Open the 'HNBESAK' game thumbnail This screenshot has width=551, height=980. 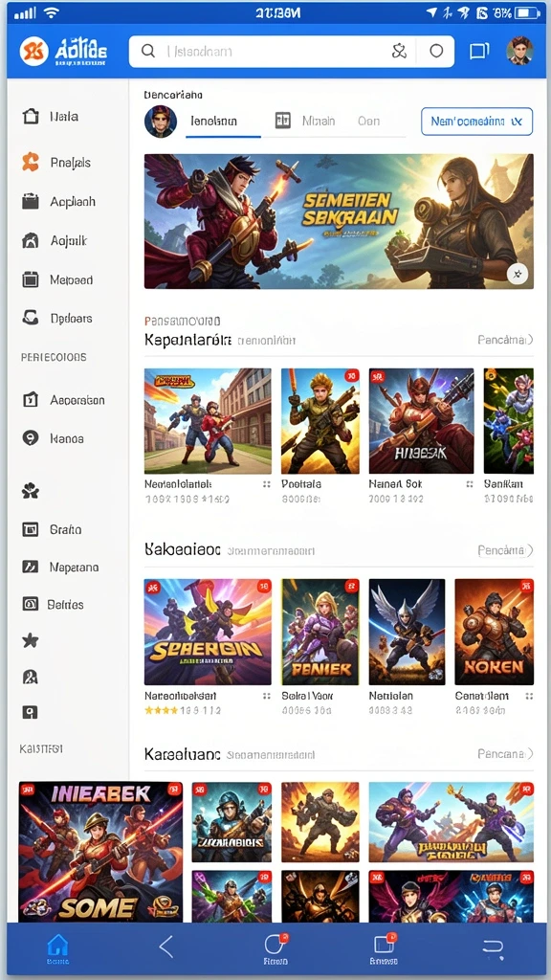[x=421, y=421]
